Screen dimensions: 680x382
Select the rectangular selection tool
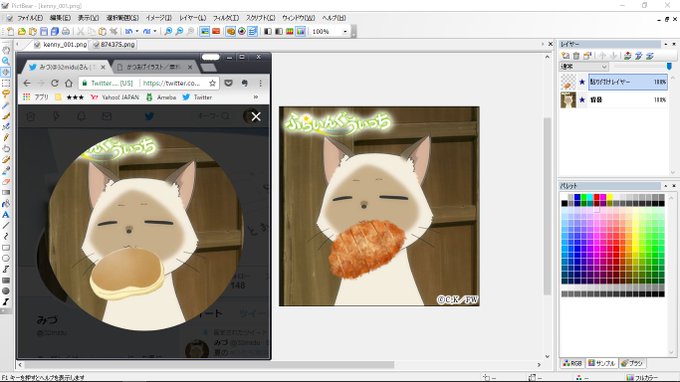(x=6, y=83)
